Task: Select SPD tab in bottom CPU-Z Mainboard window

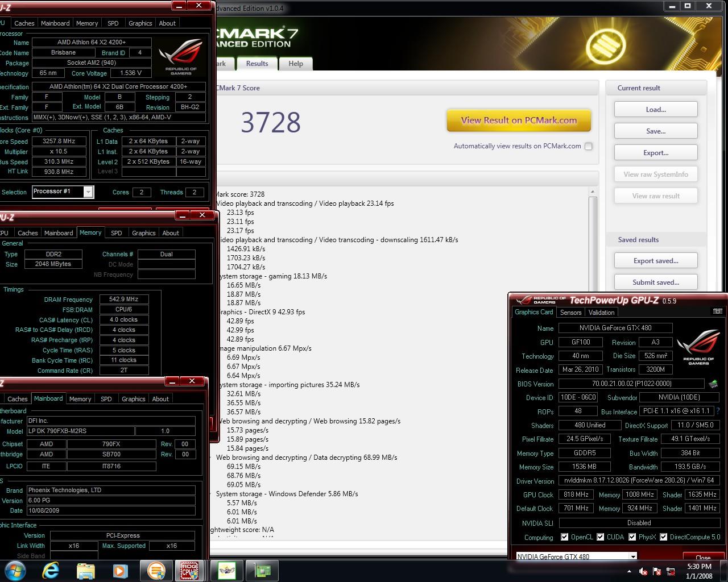Action: [x=106, y=399]
